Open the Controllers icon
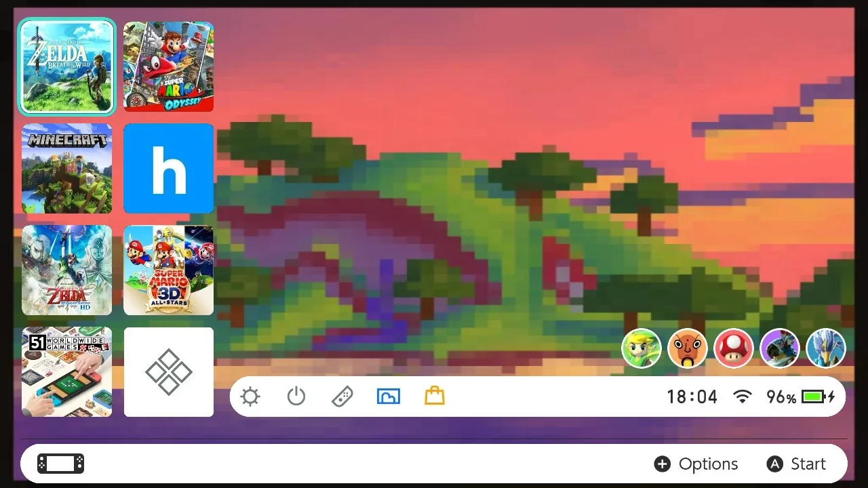 click(342, 396)
